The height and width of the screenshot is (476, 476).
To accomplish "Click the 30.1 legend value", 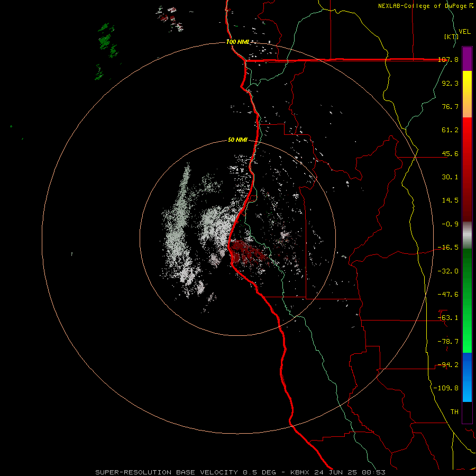I will [x=450, y=177].
